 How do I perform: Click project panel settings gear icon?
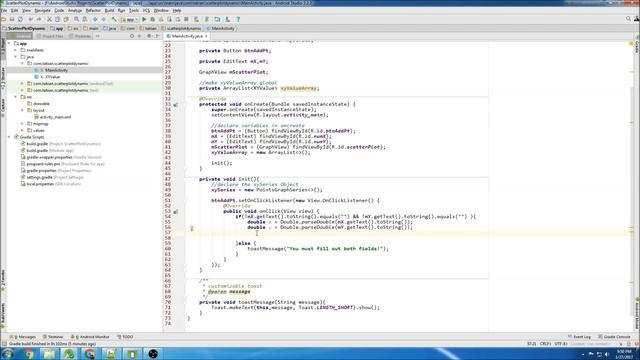tap(149, 36)
